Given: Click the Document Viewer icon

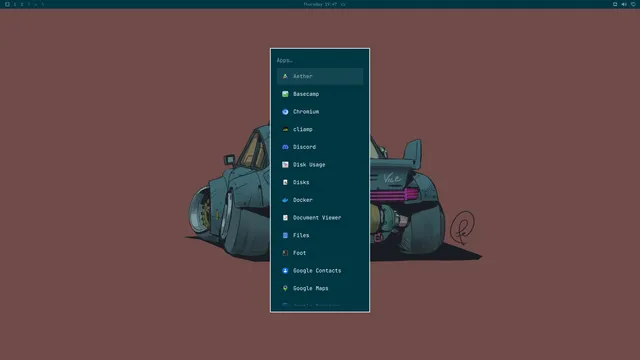Looking at the screenshot, I should click(285, 218).
